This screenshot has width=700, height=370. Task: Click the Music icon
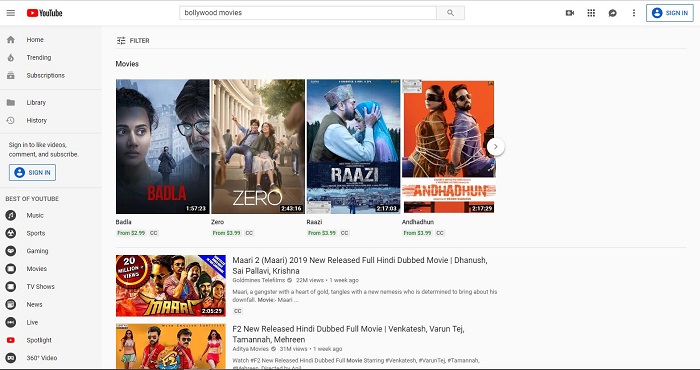point(11,215)
